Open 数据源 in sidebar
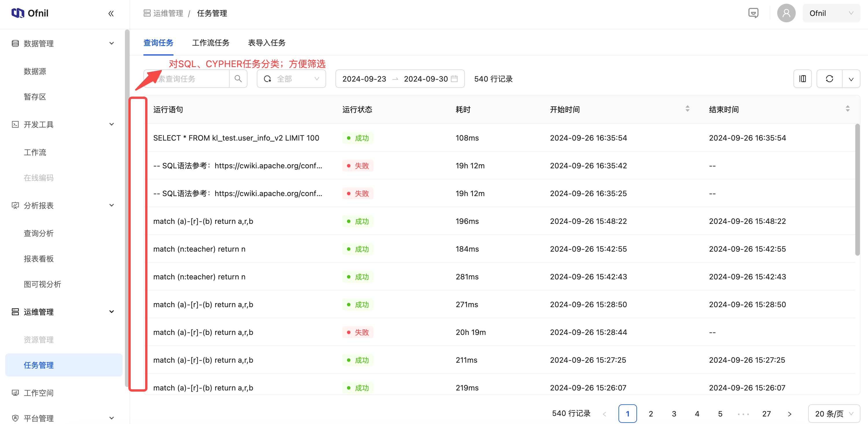 click(35, 71)
